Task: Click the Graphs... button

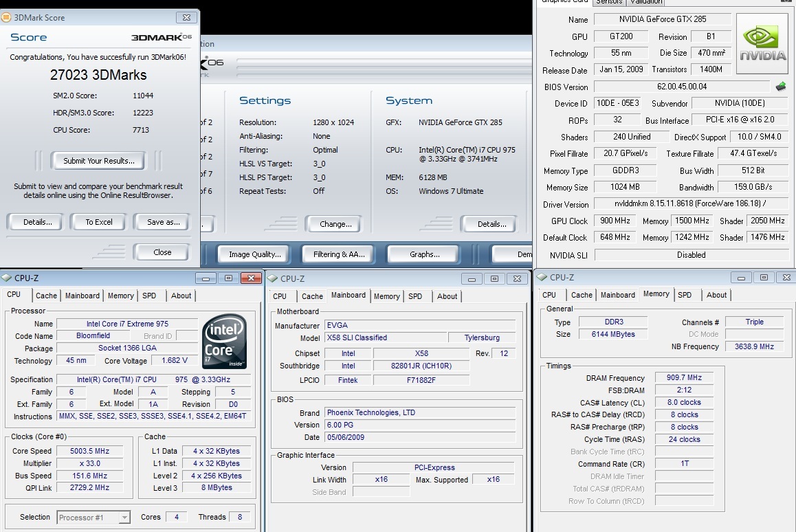Action: pos(424,254)
